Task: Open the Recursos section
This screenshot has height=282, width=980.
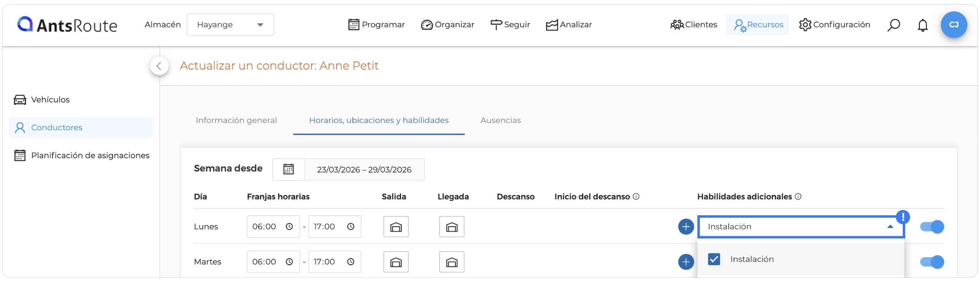Action: [x=758, y=25]
